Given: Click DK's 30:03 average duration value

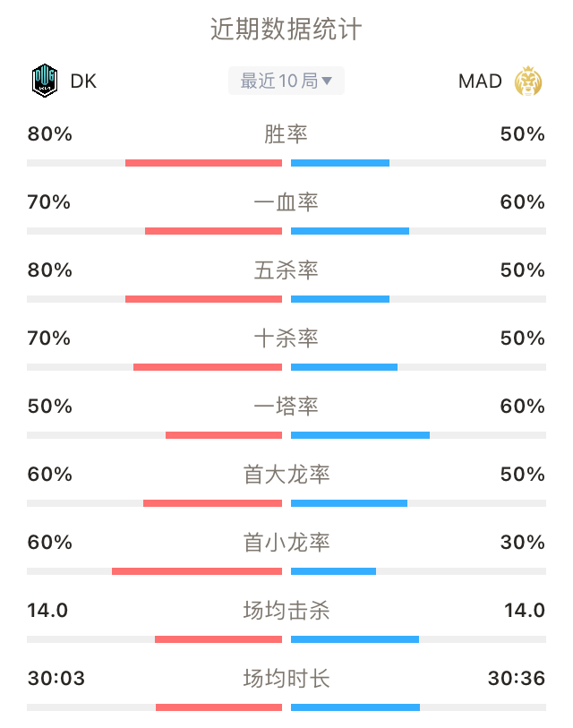Looking at the screenshot, I should pos(56,679).
